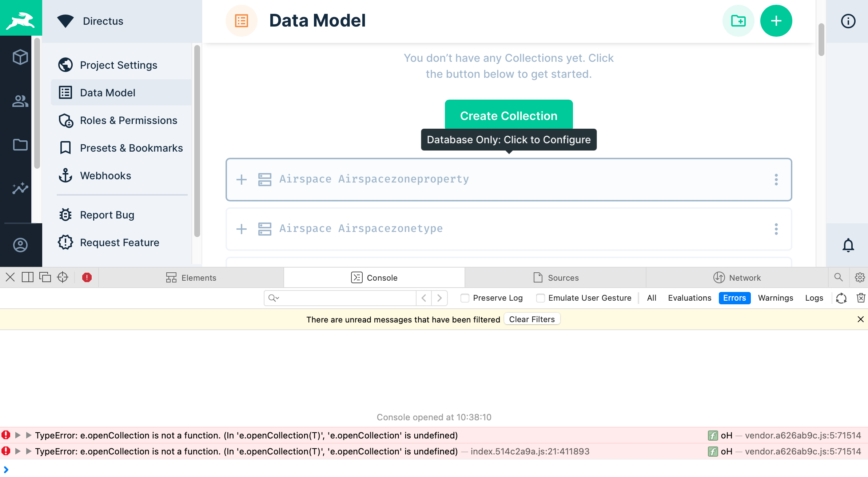Enable Emulate User Gesture checkbox

click(541, 298)
